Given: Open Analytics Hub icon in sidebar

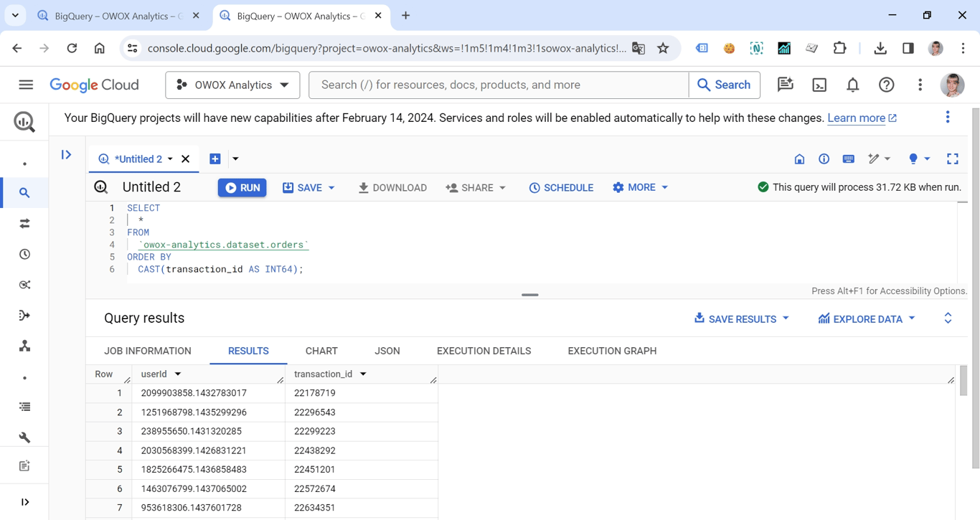Looking at the screenshot, I should coord(24,285).
